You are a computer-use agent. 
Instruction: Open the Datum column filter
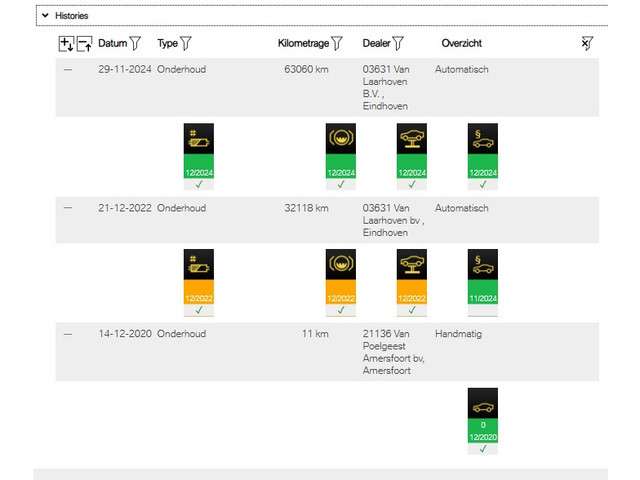click(136, 43)
